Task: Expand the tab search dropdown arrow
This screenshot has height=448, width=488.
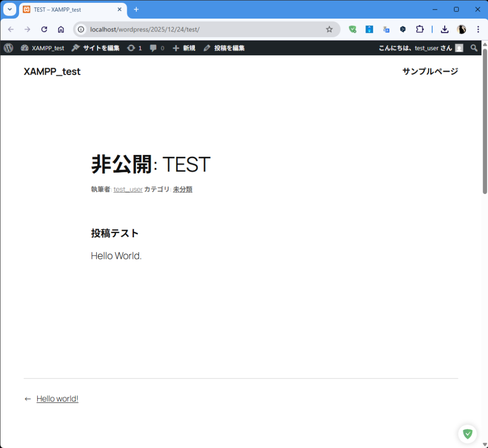Action: click(10, 10)
